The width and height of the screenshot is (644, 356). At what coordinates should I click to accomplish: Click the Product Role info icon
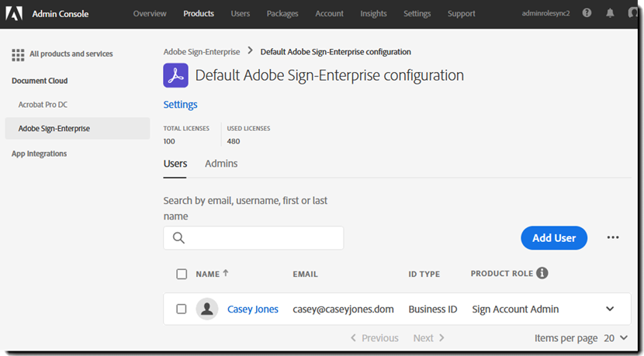[542, 273]
